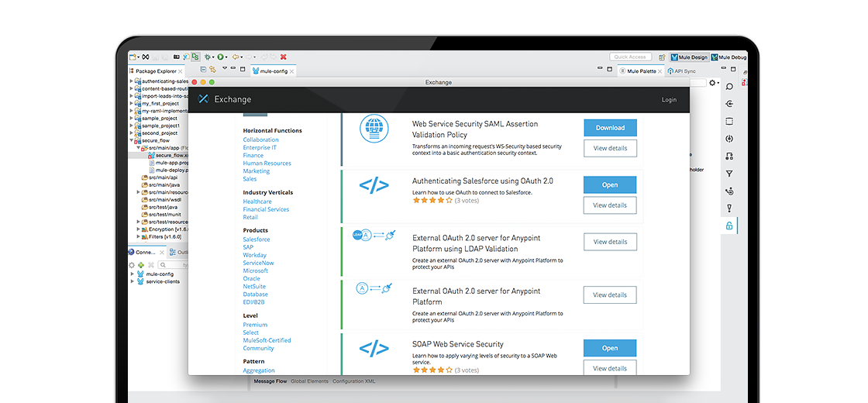
Task: View details for OAuth server LDAP Validation
Action: pyautogui.click(x=610, y=242)
